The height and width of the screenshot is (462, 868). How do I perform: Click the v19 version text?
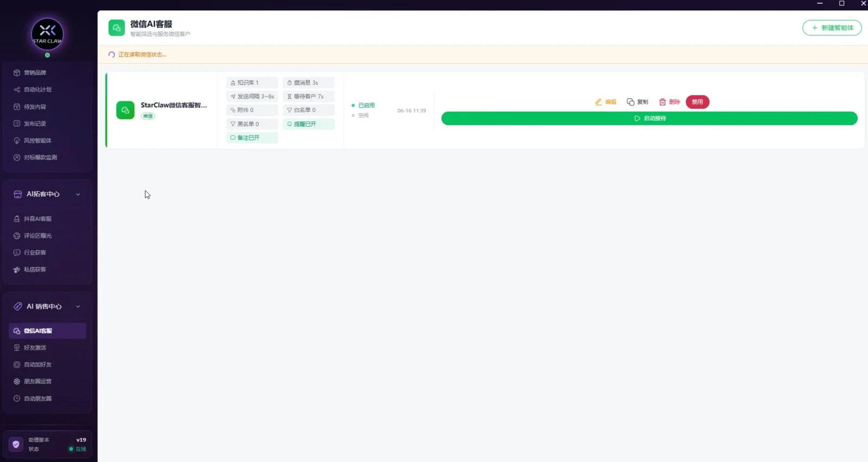click(x=81, y=440)
